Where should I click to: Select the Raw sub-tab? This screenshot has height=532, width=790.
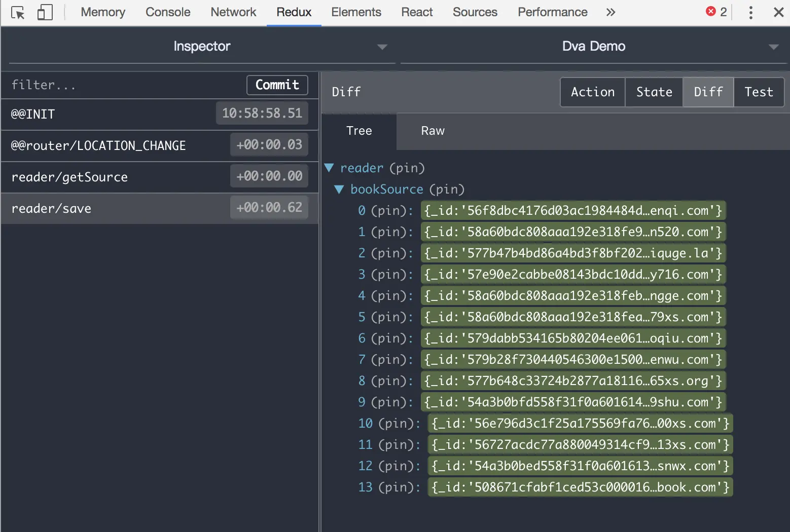pos(433,131)
